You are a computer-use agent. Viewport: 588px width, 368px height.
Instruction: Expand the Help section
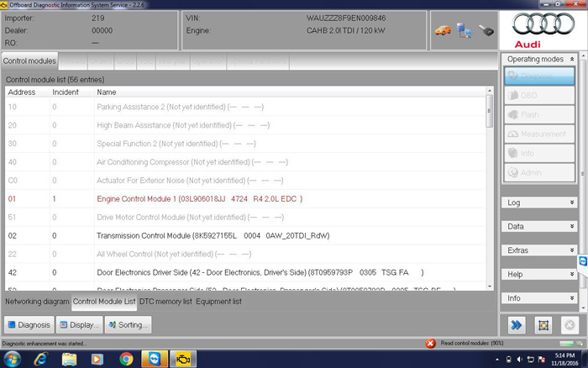pos(539,274)
